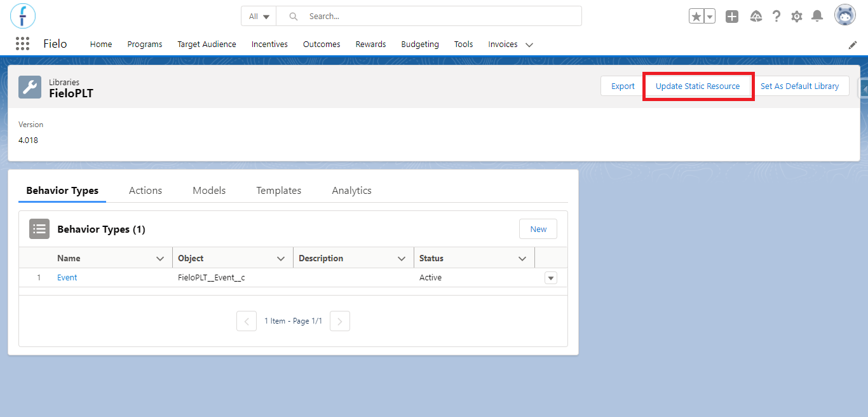Open the Name column menu chevron
This screenshot has width=868, height=417.
(160, 259)
